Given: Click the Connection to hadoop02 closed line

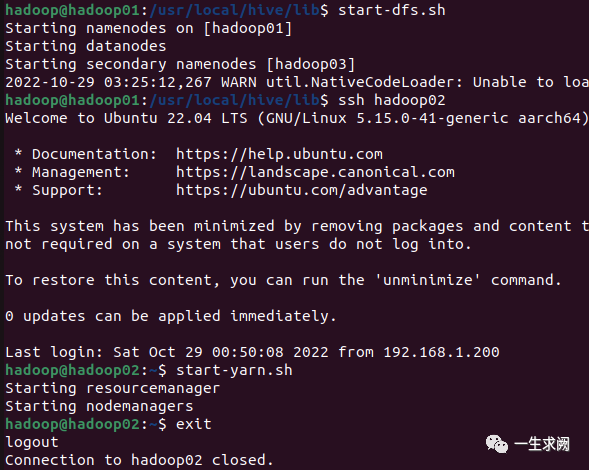Looking at the screenshot, I should [x=139, y=460].
